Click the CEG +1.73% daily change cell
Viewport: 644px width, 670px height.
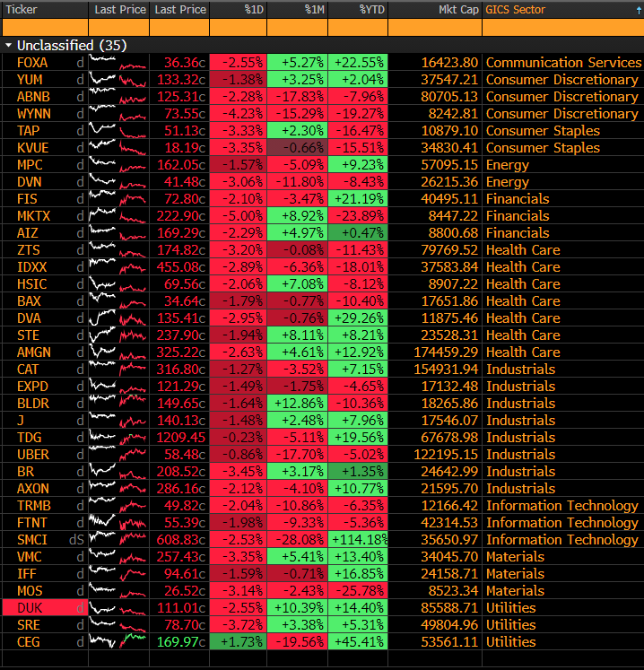[x=238, y=642]
